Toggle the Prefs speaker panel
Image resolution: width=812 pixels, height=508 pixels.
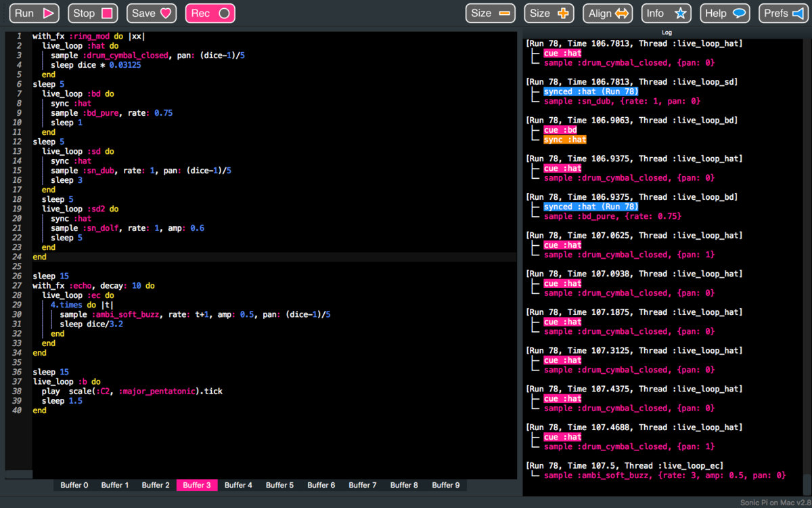pyautogui.click(x=783, y=13)
